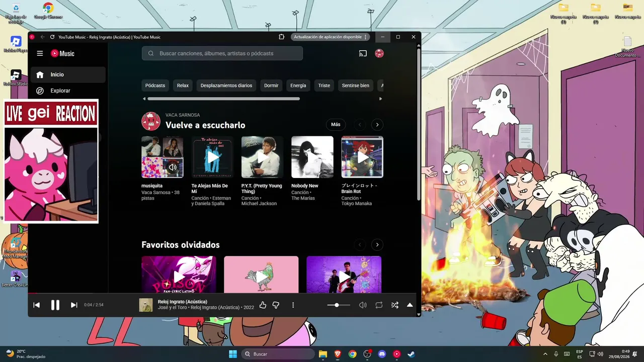Screen dimensions: 644x362
Task: Click the Más button
Action: (x=336, y=125)
